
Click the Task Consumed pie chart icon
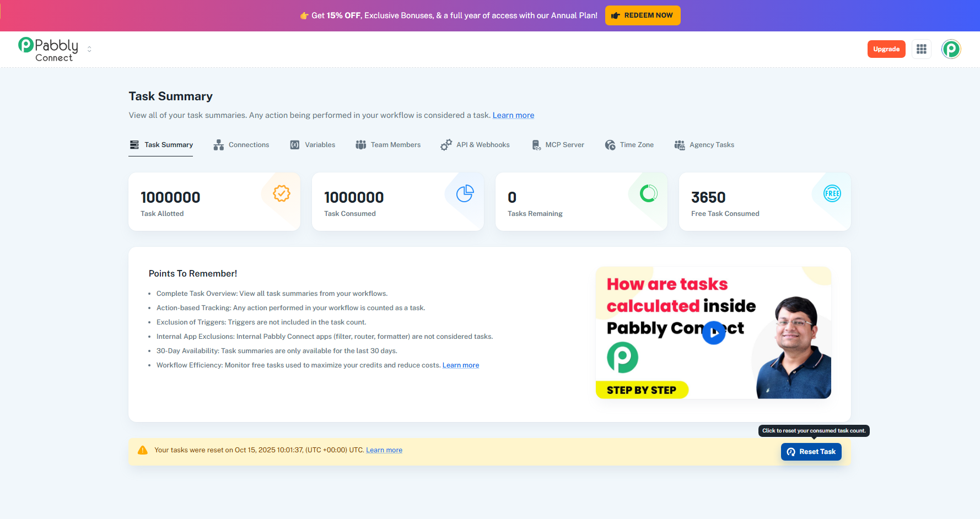(465, 193)
